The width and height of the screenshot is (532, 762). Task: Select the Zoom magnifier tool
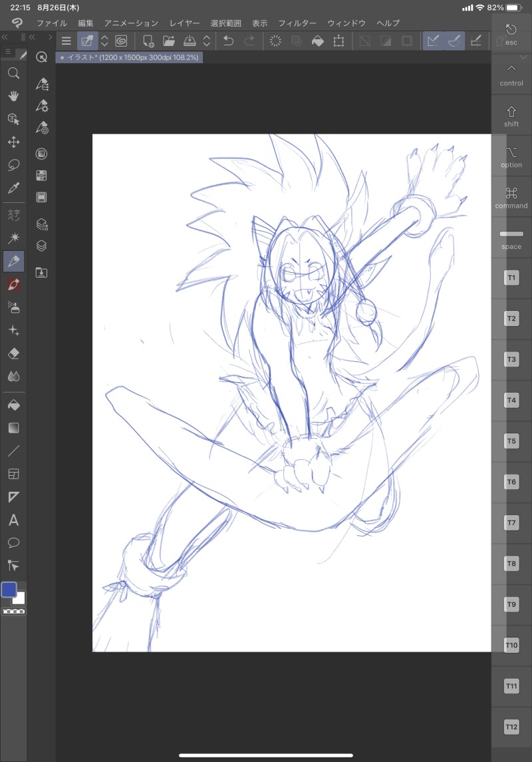click(x=13, y=73)
